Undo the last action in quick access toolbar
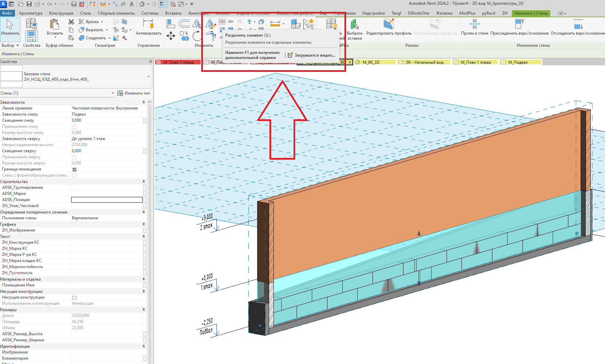 [50, 4]
